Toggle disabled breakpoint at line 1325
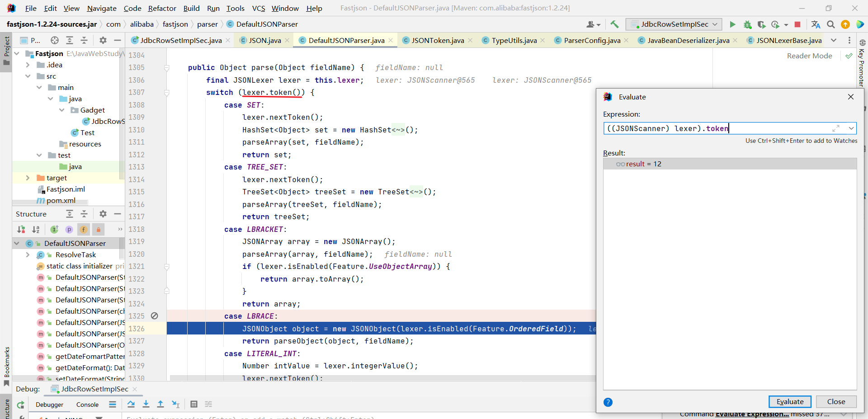868x419 pixels. pyautogui.click(x=154, y=316)
